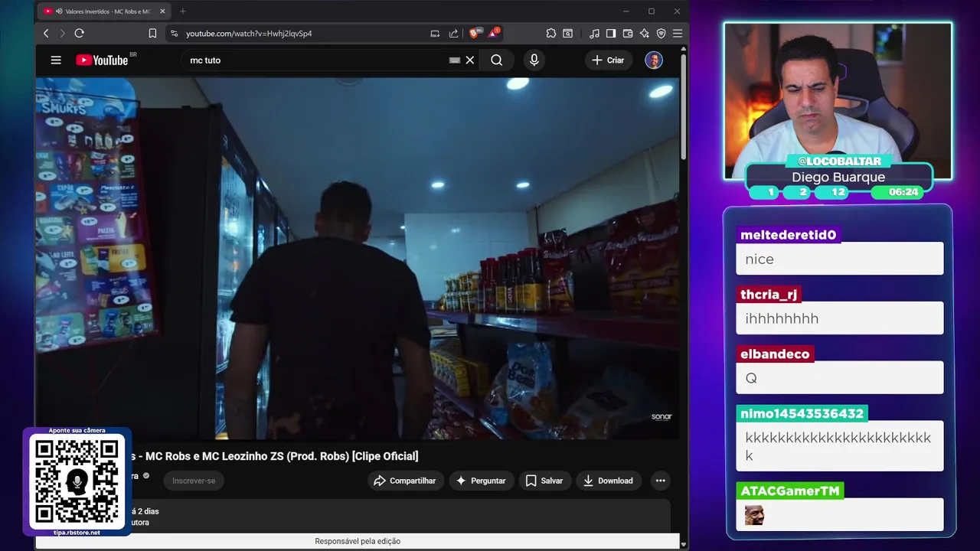Viewport: 980px width, 551px height.
Task: Open the music note playlist icon
Action: coord(594,34)
